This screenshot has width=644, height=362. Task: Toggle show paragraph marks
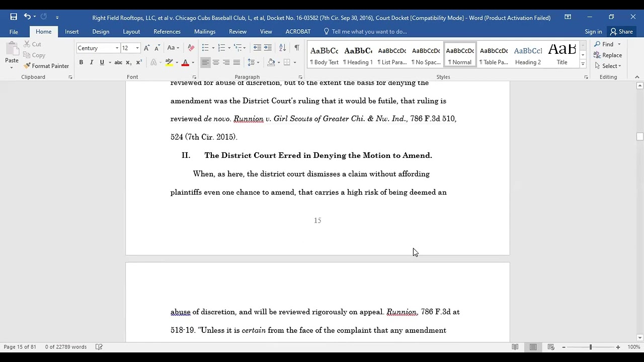pyautogui.click(x=297, y=48)
